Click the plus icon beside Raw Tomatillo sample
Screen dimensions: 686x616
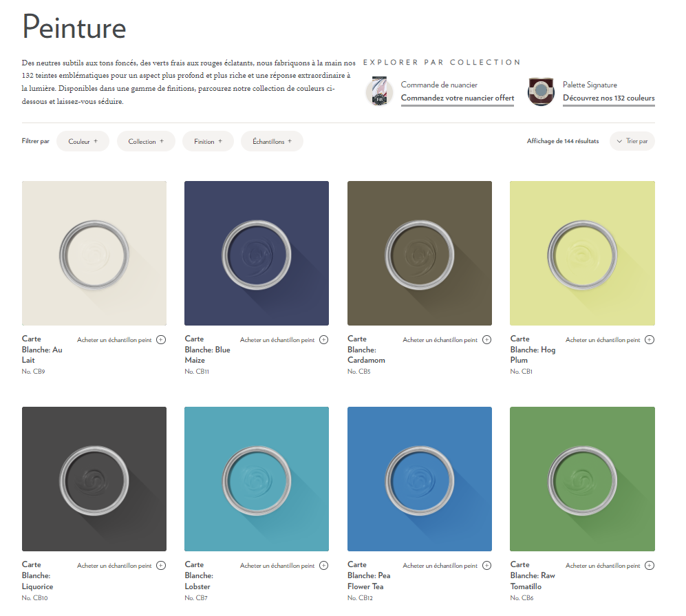coord(650,566)
